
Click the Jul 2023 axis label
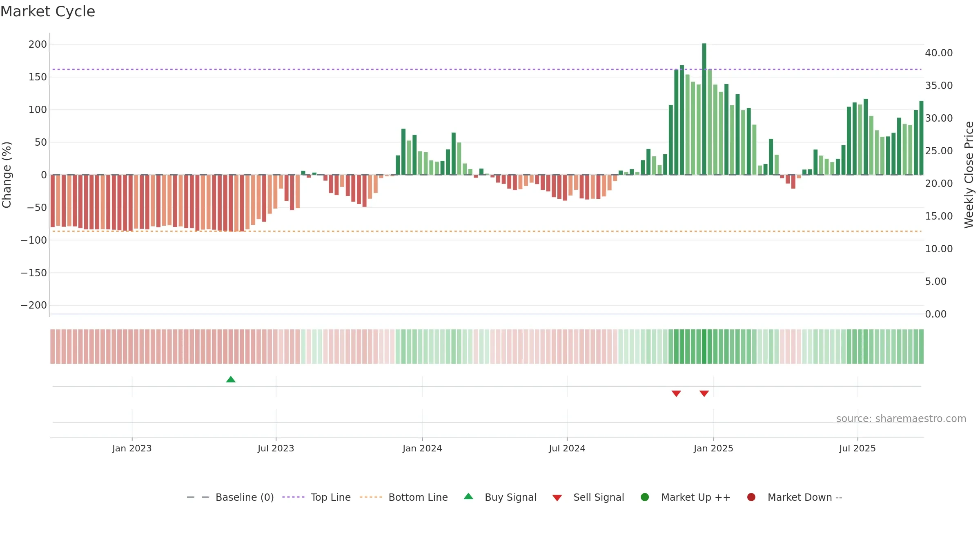pyautogui.click(x=276, y=448)
